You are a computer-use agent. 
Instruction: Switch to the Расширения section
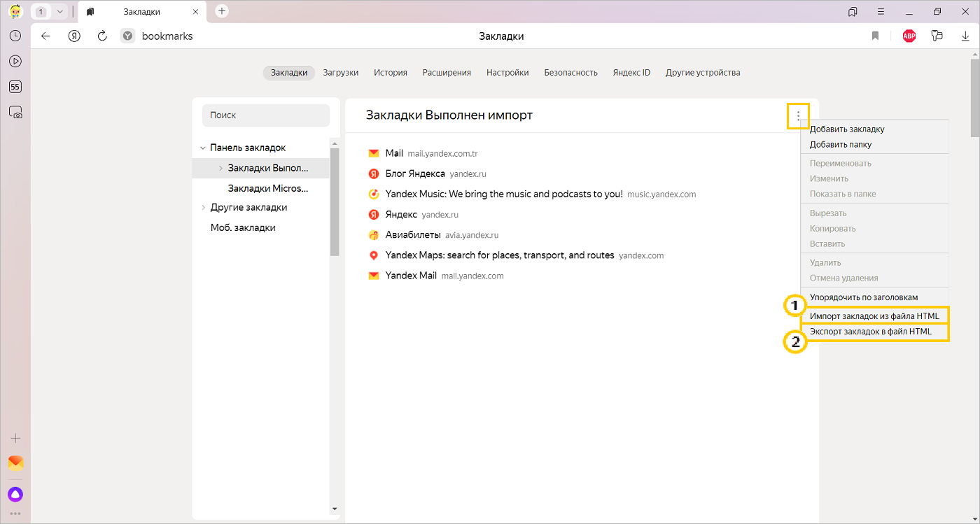(x=447, y=73)
